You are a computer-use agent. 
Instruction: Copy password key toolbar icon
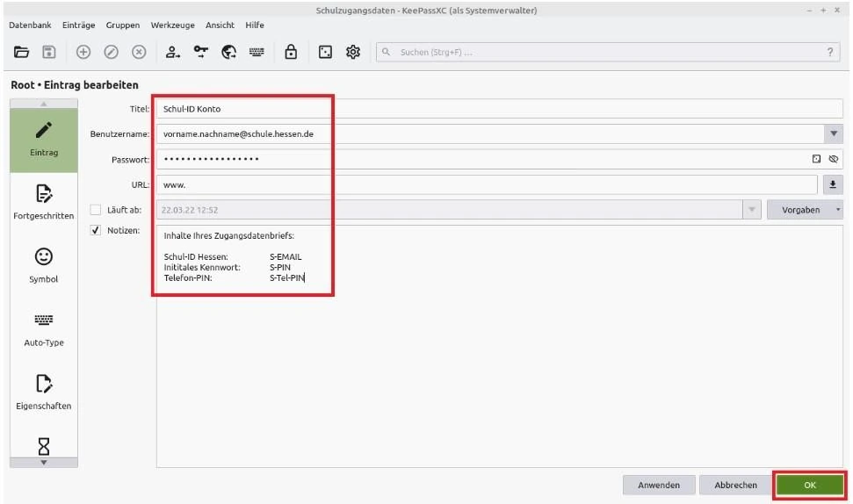click(201, 52)
